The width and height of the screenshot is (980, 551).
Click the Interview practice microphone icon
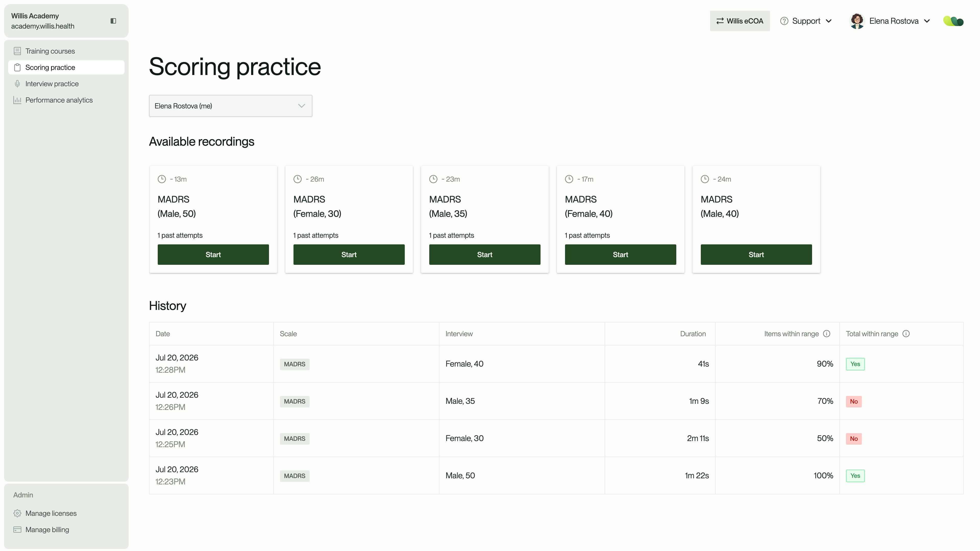(x=17, y=84)
